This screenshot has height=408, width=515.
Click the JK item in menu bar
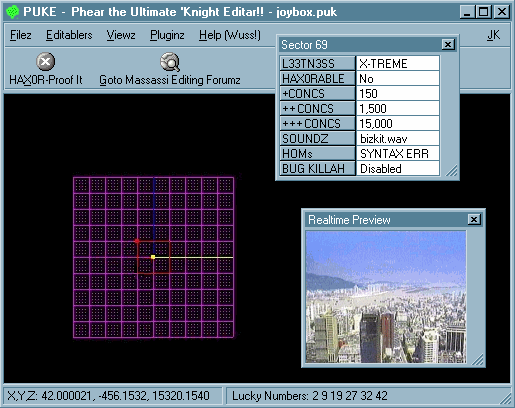[x=493, y=35]
